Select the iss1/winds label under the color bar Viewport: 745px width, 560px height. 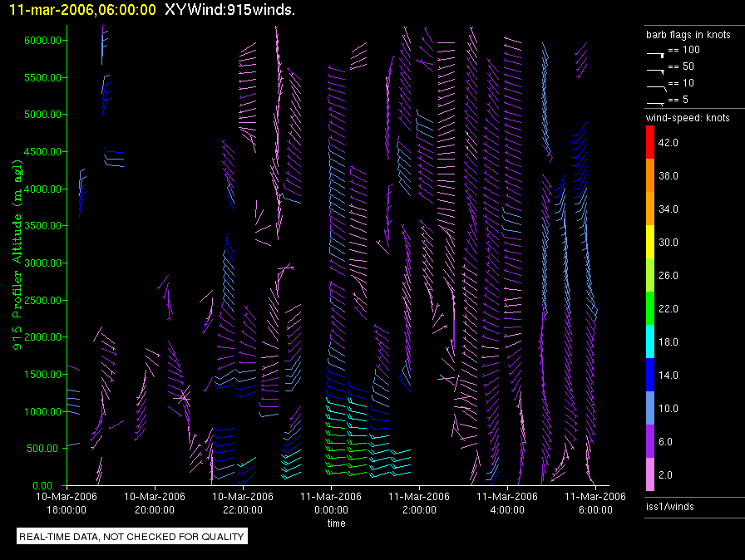pos(670,506)
